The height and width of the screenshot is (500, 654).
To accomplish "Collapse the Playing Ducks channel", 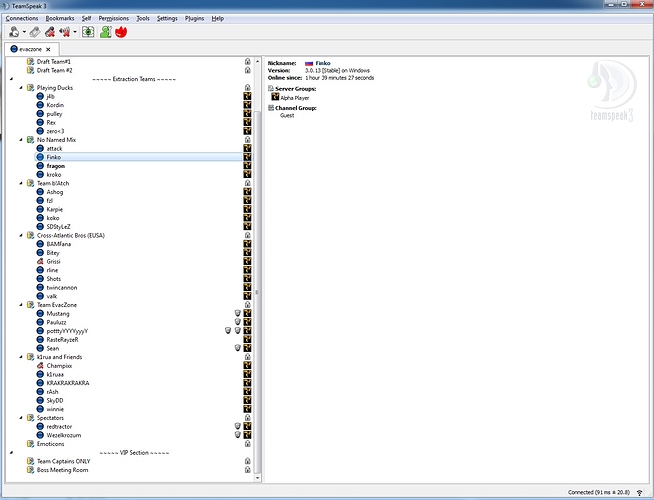I will point(21,88).
